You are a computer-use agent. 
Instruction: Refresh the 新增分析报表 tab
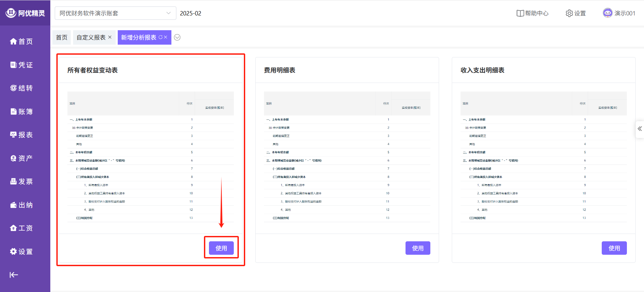point(160,37)
